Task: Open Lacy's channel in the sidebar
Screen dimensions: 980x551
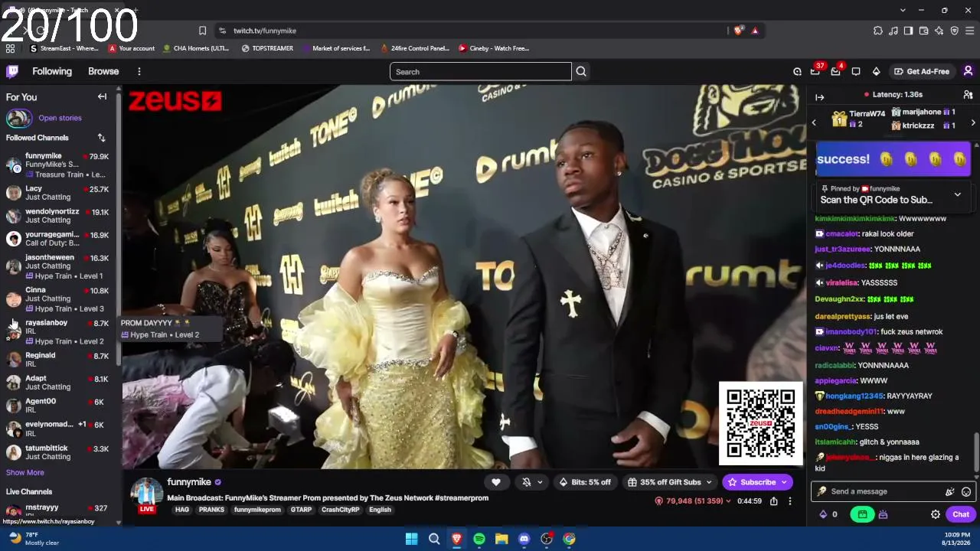Action: click(x=60, y=193)
